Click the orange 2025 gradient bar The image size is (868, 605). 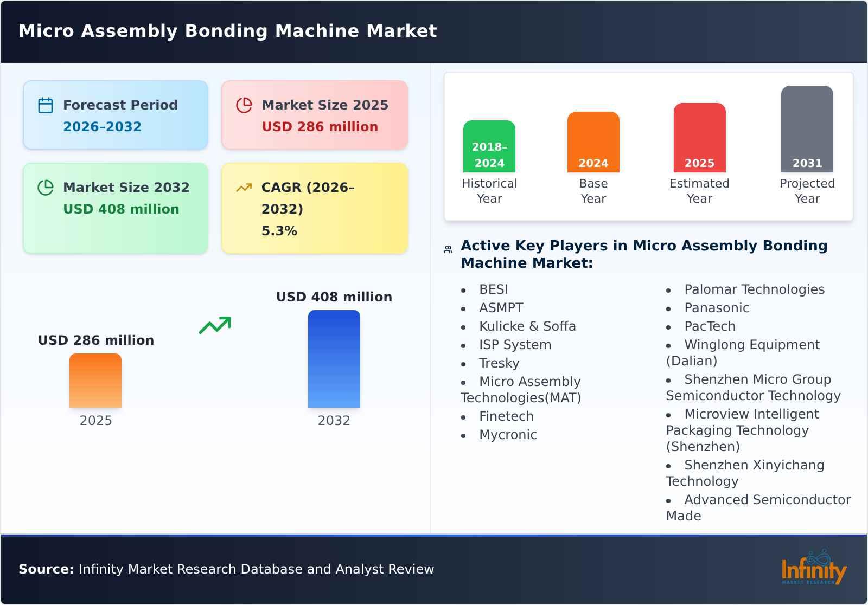tap(95, 381)
